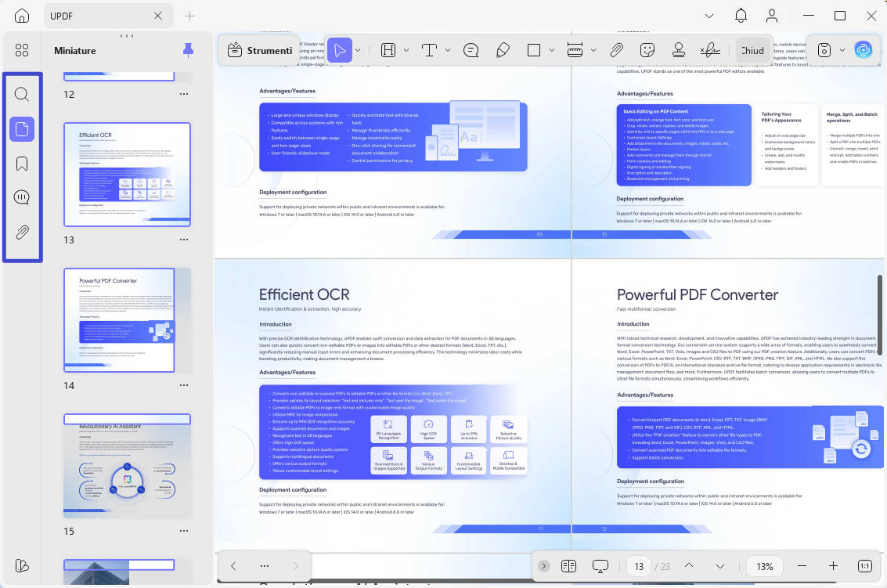Select the Efficient OCR page 13 thumbnail
Screen dimensions: 887x588
click(x=128, y=175)
